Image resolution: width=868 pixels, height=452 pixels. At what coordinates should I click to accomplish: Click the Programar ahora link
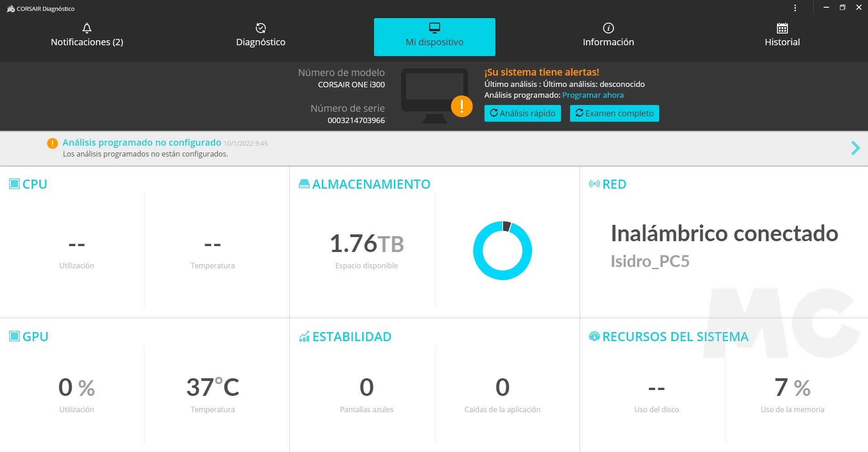click(x=593, y=95)
